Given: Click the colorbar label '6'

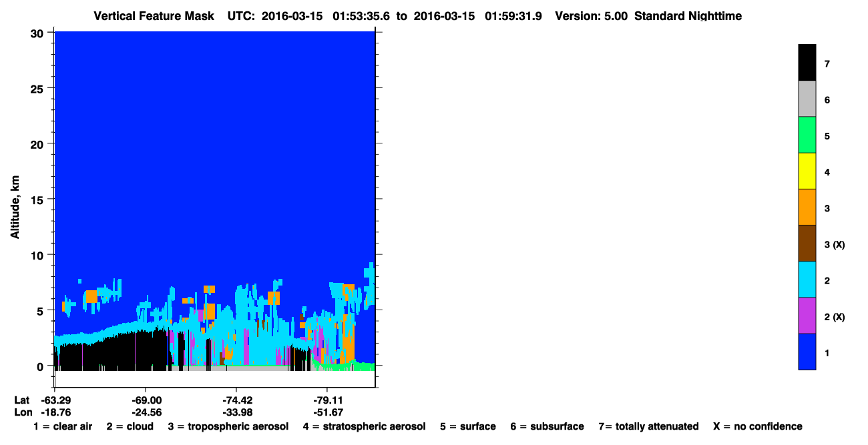Looking at the screenshot, I should pyautogui.click(x=827, y=100).
